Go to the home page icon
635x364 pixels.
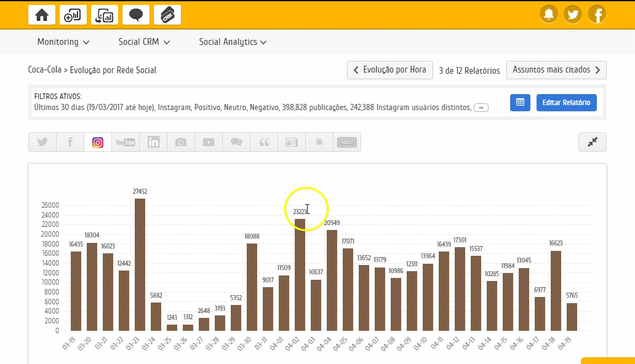(42, 15)
